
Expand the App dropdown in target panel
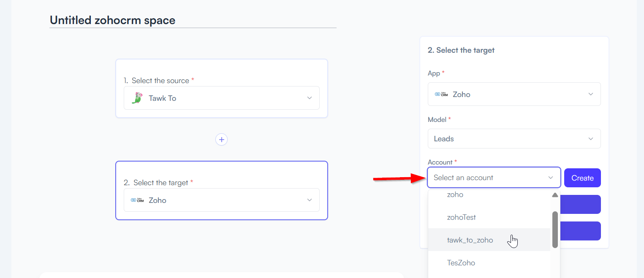point(514,94)
